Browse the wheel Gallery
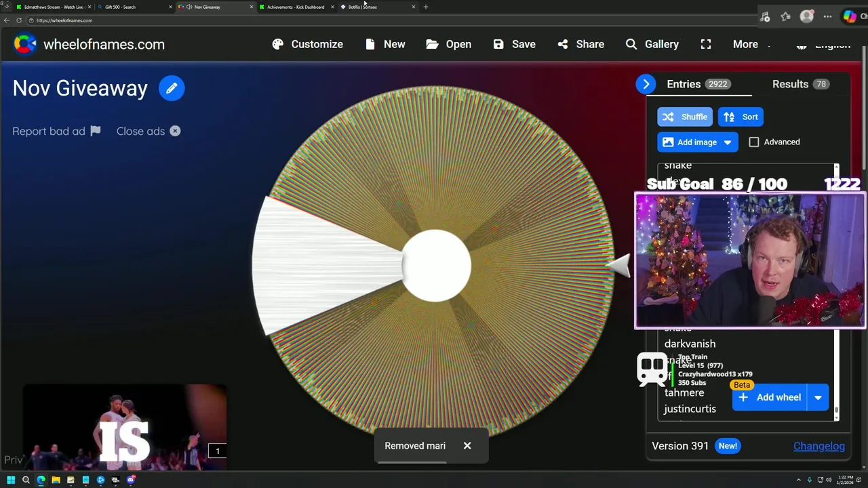The width and height of the screenshot is (868, 488). coord(652,44)
